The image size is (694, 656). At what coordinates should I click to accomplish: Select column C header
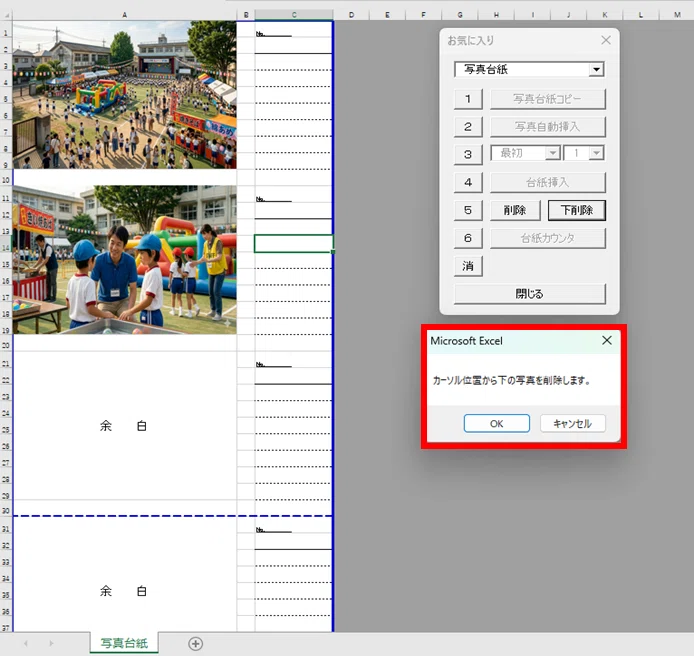[294, 15]
